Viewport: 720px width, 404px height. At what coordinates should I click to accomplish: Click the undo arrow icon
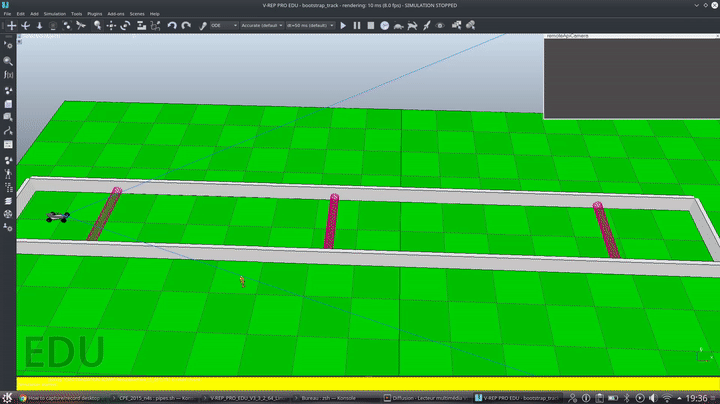(x=172, y=25)
